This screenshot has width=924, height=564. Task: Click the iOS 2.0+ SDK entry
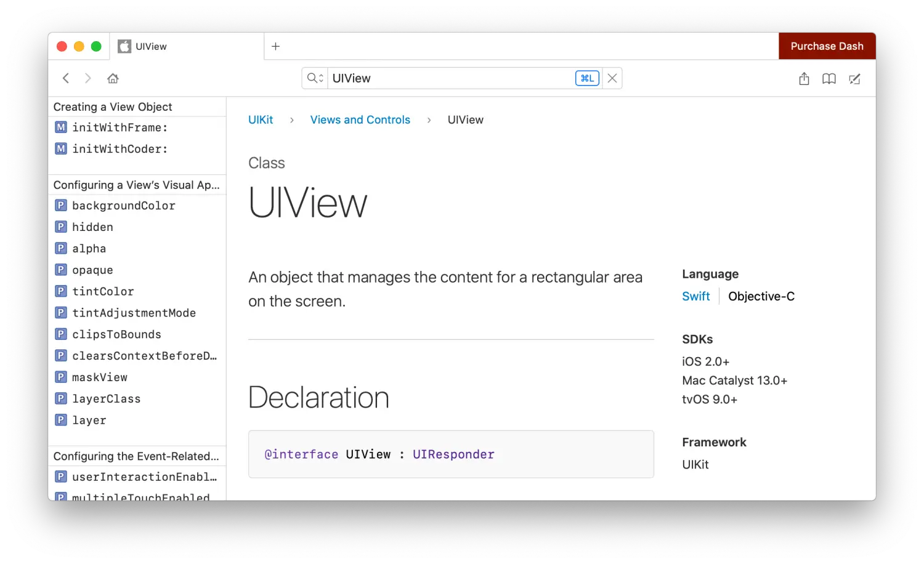[705, 361]
